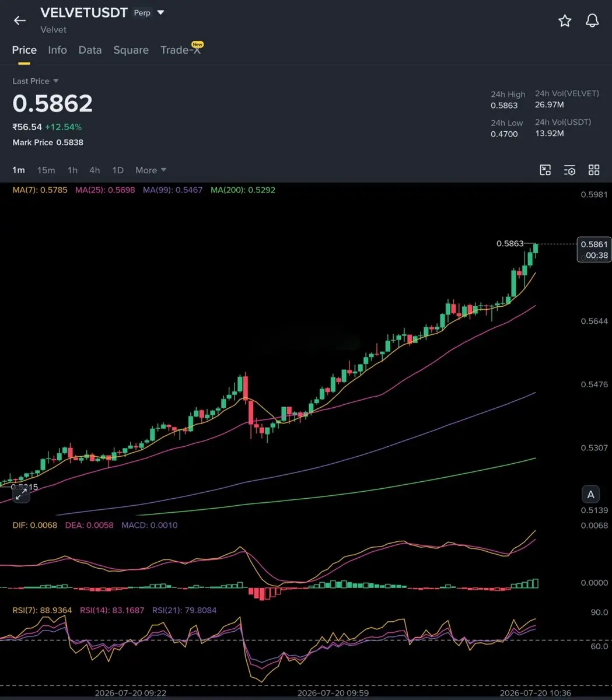Open the Trade-X tab

181,50
